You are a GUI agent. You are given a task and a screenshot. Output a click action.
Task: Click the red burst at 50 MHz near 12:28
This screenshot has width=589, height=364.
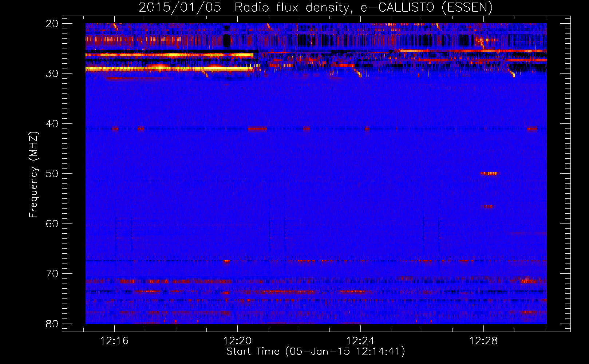pos(489,174)
